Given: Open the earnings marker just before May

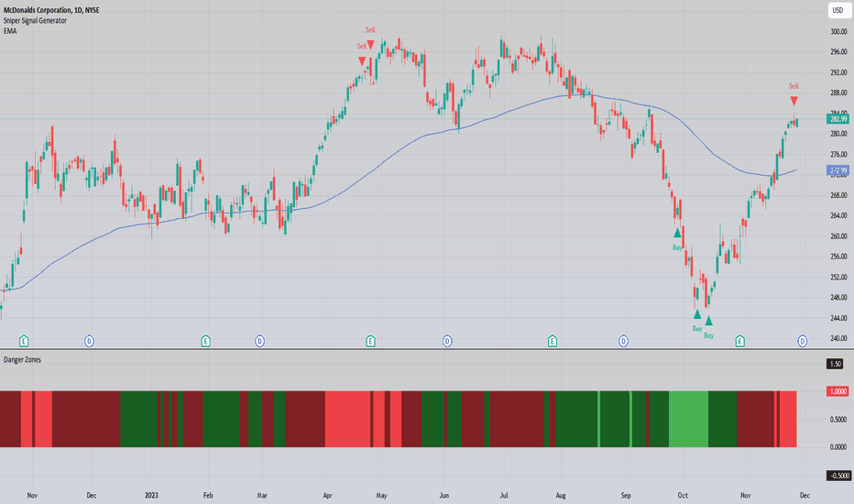Looking at the screenshot, I should point(370,341).
